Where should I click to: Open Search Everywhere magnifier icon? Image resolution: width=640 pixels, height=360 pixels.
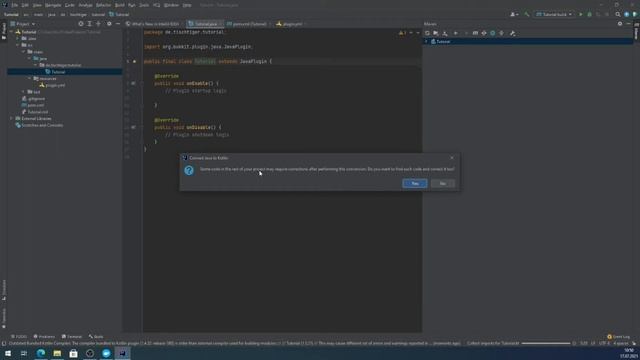pos(618,14)
